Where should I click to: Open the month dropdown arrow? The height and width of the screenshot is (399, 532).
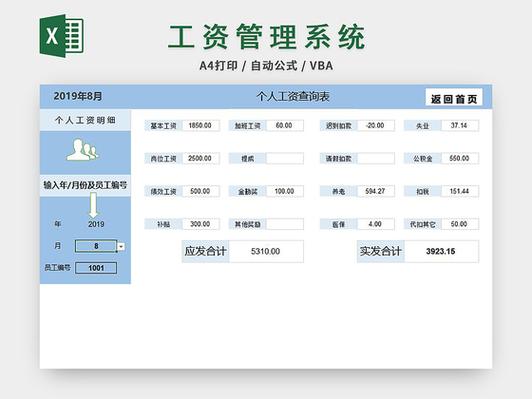click(x=121, y=247)
